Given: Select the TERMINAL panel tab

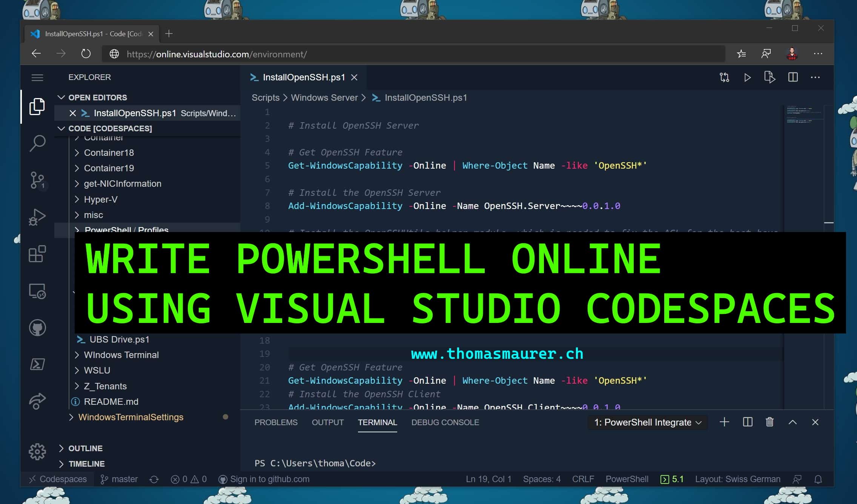Looking at the screenshot, I should pos(377,422).
